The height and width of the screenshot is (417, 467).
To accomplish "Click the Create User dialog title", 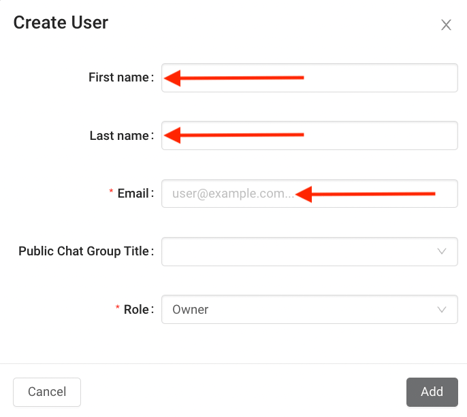I will pos(61,23).
